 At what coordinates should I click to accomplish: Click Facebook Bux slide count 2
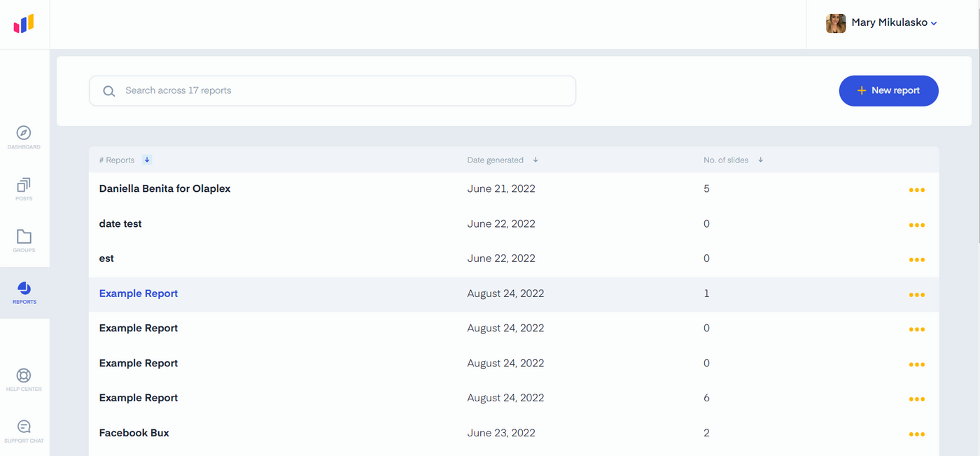(706, 433)
